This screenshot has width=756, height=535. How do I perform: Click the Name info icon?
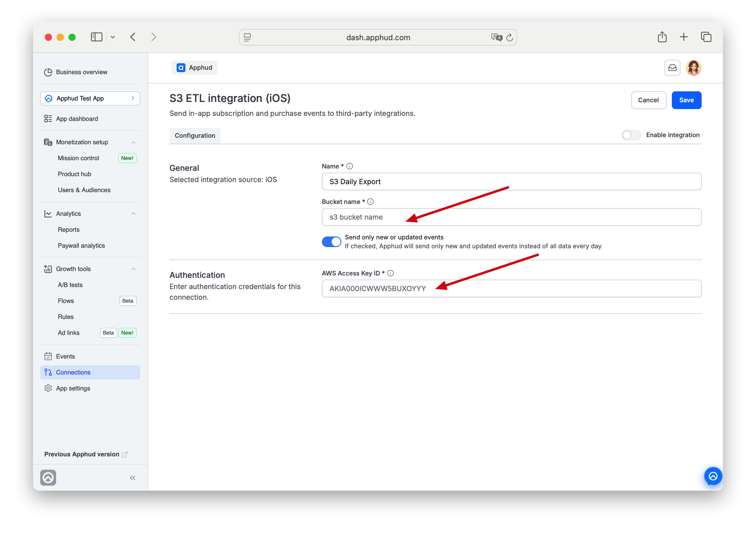(x=350, y=166)
